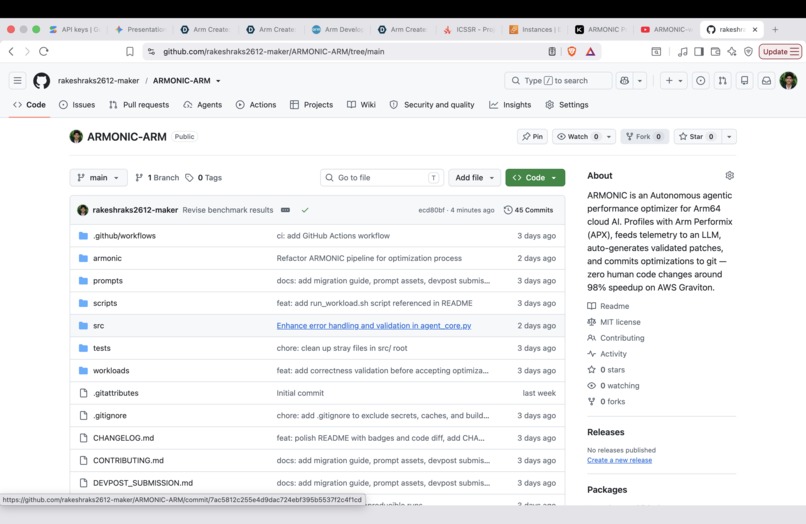The width and height of the screenshot is (806, 524).
Task: Open the GitHub hamburger navigation menu
Action: pos(17,81)
